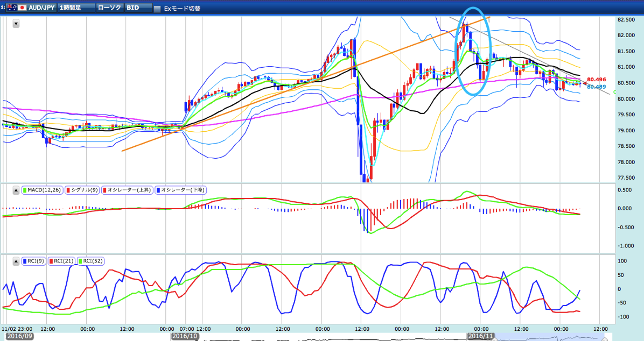Select the オシレーター(下降) legend item
Image resolution: width=644 pixels, height=341 pixels.
tap(180, 190)
